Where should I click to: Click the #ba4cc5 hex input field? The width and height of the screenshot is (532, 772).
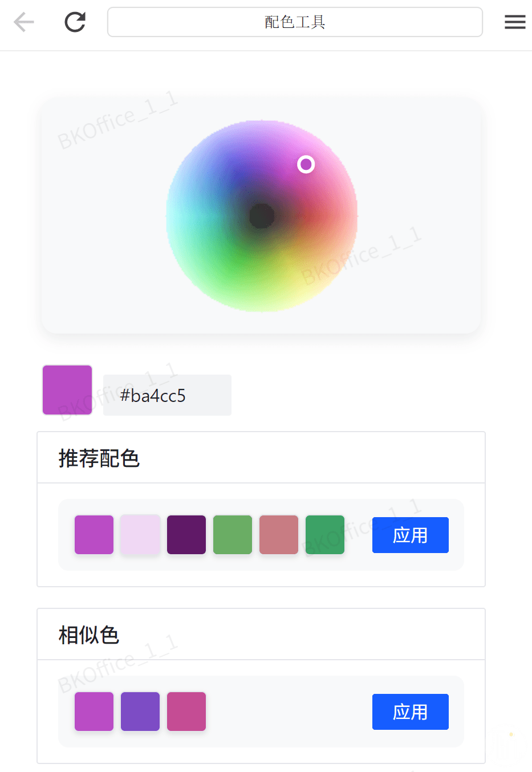pyautogui.click(x=167, y=395)
